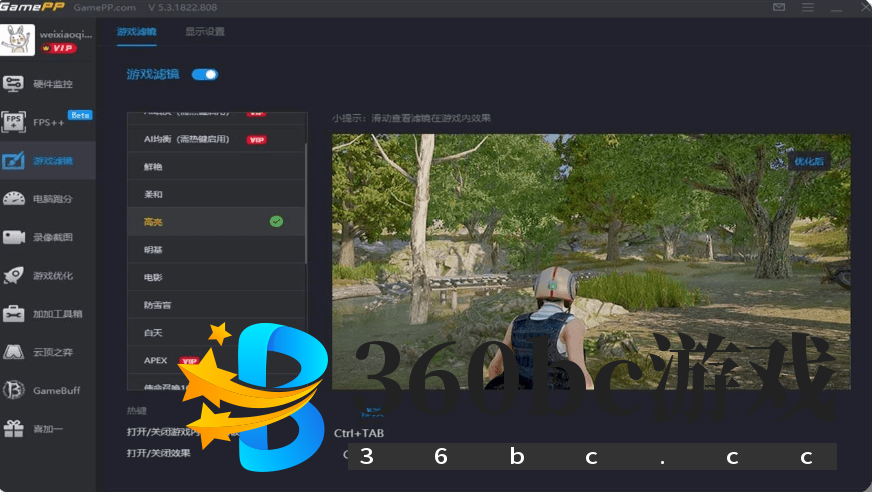
Task: Click the 赛加一 gift icon
Action: click(x=14, y=428)
